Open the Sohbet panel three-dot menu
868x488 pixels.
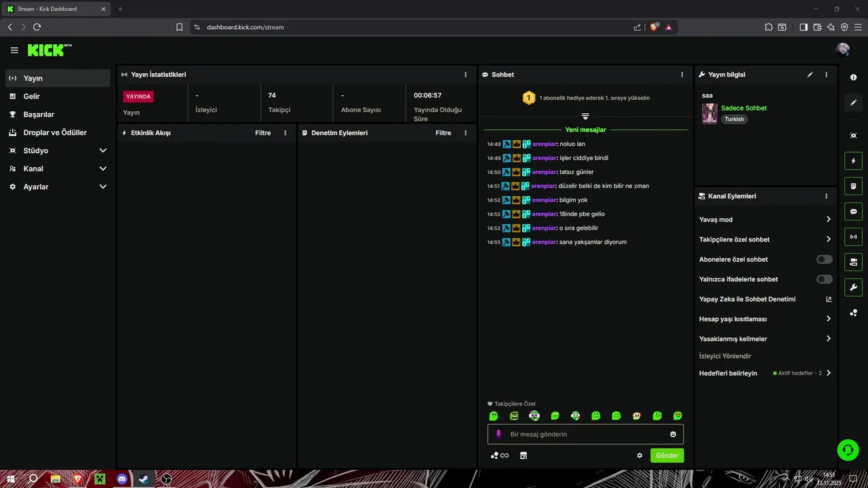point(682,75)
